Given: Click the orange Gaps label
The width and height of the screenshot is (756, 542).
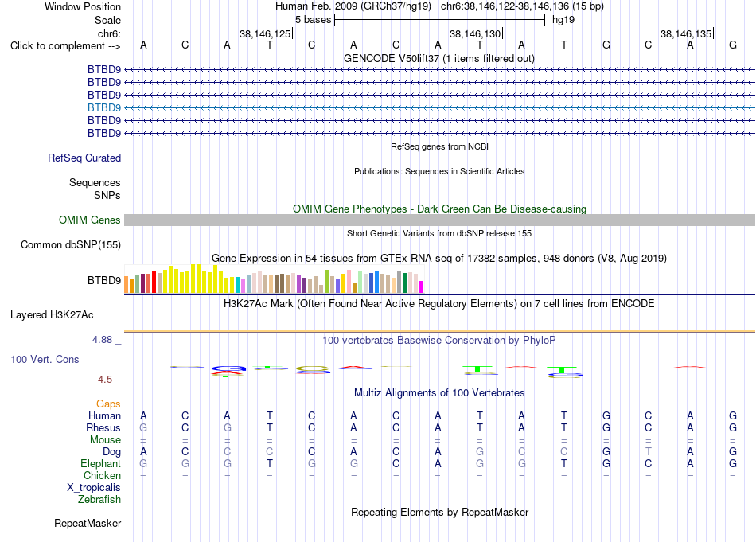Looking at the screenshot, I should pyautogui.click(x=108, y=404).
